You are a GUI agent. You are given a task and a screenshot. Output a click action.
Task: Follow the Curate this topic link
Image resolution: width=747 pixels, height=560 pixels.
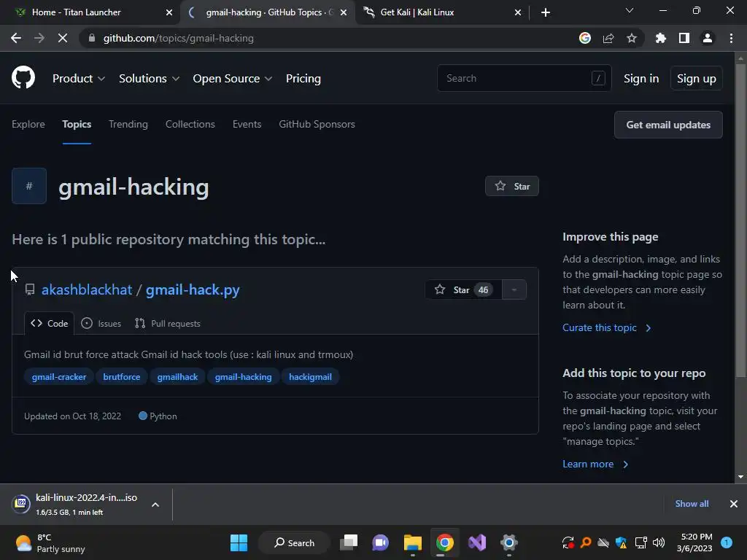(606, 327)
